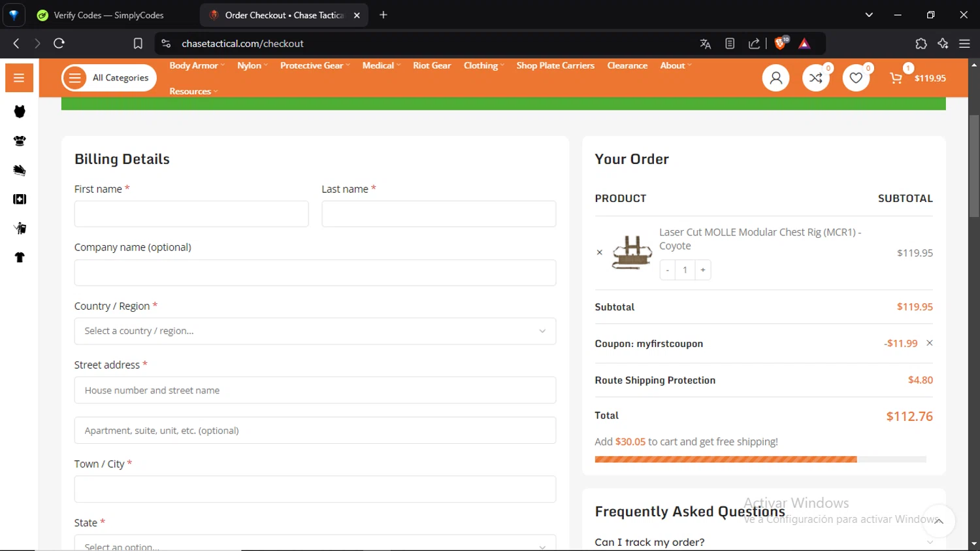This screenshot has width=980, height=551.
Task: Remove the Chest Rig product from order
Action: tap(599, 252)
